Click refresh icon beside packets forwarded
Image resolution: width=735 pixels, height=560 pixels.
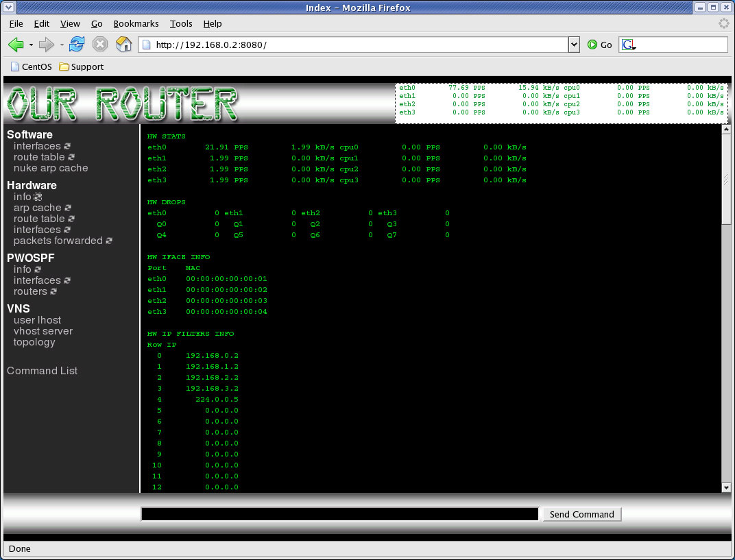coord(109,241)
